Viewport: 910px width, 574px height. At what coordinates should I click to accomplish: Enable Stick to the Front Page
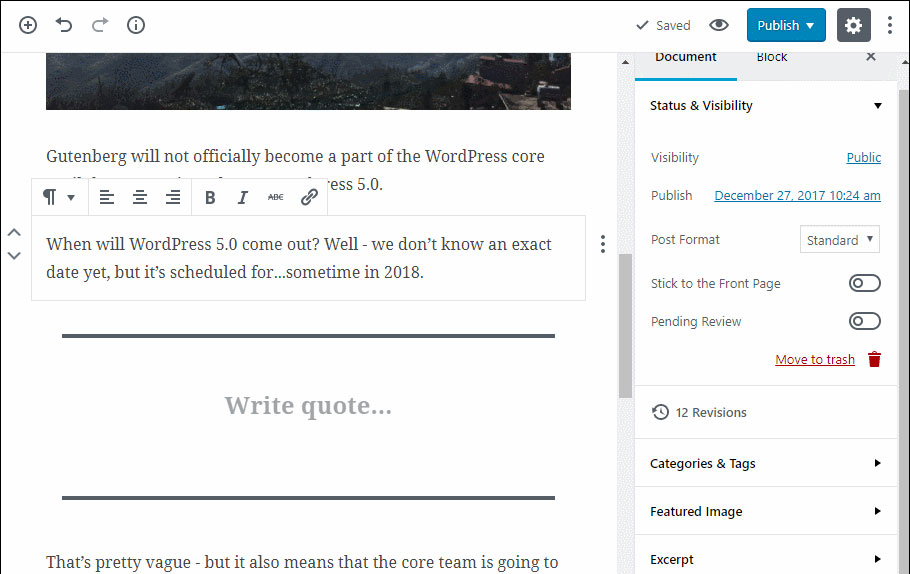(x=864, y=284)
